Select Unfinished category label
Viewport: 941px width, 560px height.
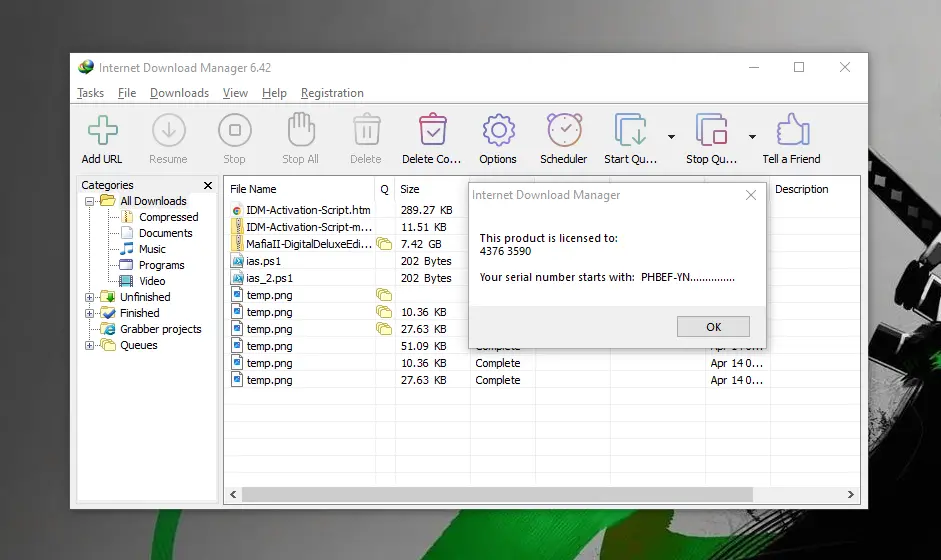[145, 297]
